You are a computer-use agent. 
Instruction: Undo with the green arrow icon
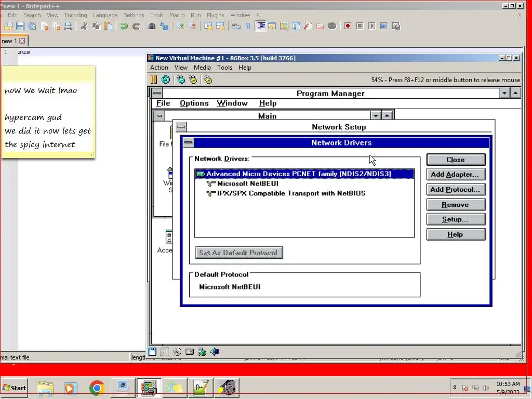pyautogui.click(x=124, y=26)
